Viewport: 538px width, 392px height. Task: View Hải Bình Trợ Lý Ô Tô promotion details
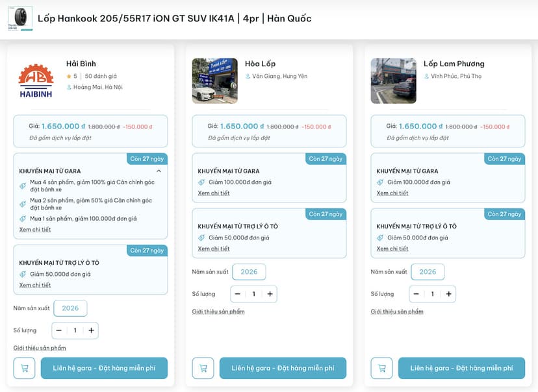(x=35, y=285)
